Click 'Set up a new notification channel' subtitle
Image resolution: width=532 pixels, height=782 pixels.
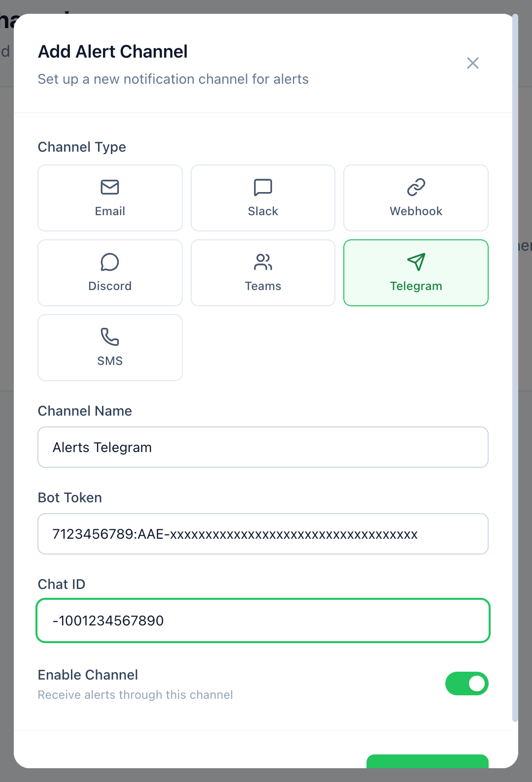tap(173, 79)
